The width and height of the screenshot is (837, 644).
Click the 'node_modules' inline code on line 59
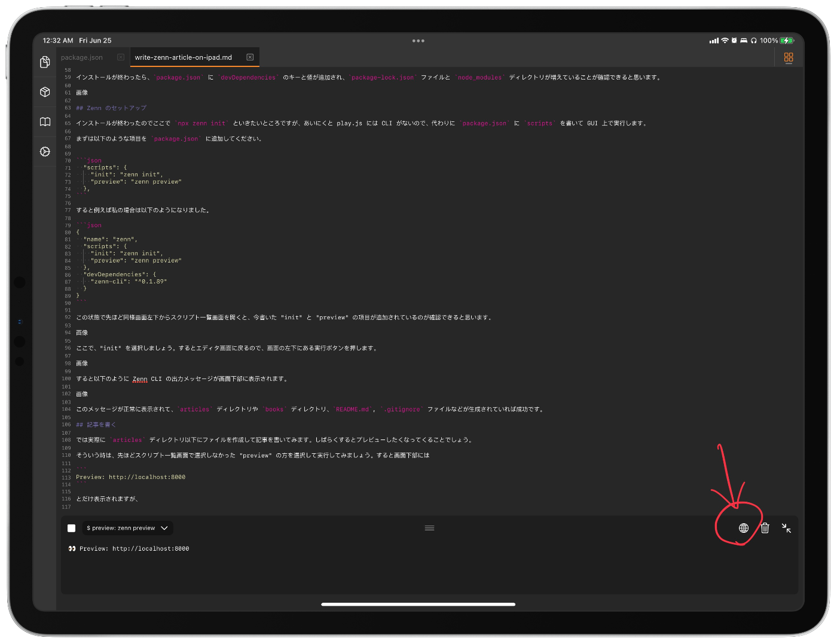point(479,78)
